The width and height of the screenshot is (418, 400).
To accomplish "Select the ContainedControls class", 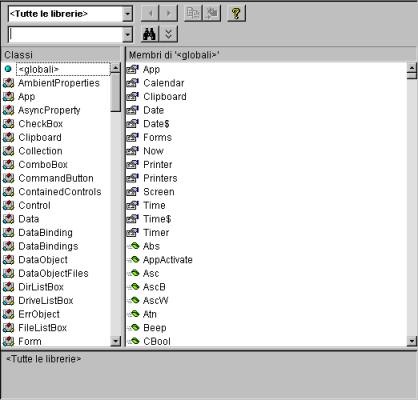I will point(60,192).
